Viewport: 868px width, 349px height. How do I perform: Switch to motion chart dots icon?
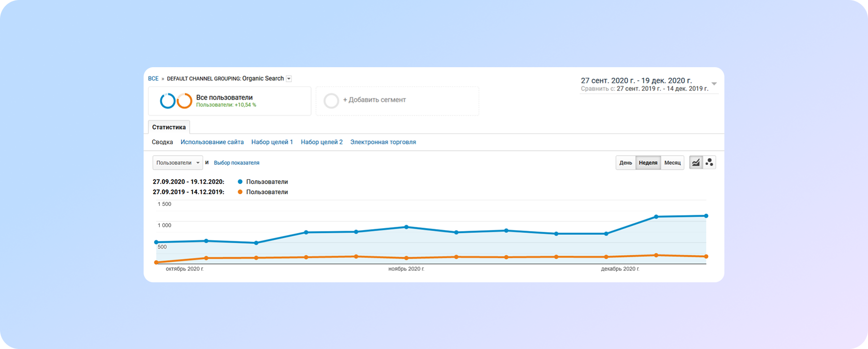pos(709,163)
